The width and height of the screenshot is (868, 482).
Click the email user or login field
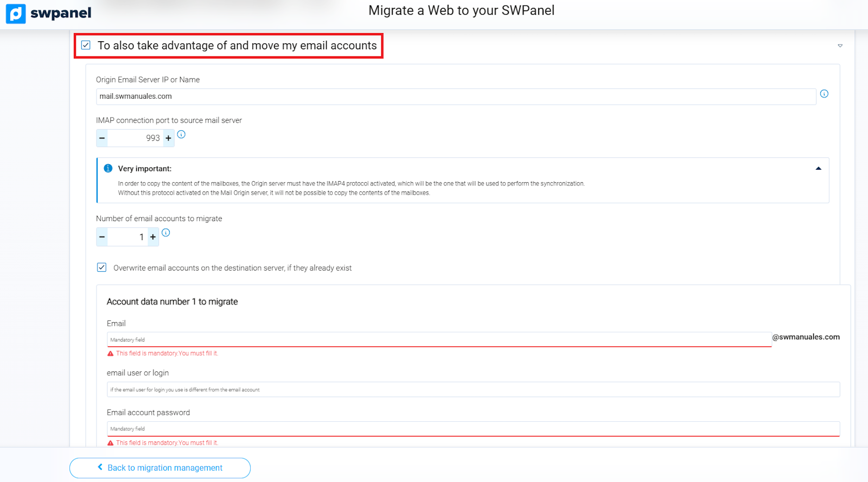[473, 389]
